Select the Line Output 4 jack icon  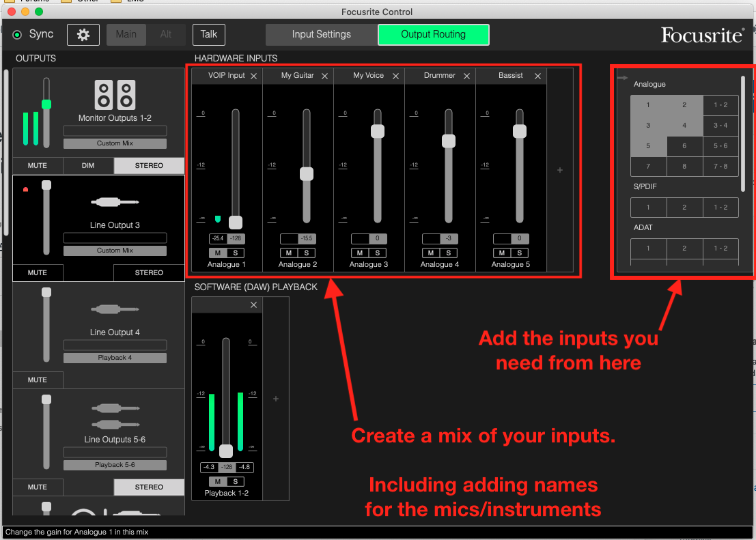point(115,309)
